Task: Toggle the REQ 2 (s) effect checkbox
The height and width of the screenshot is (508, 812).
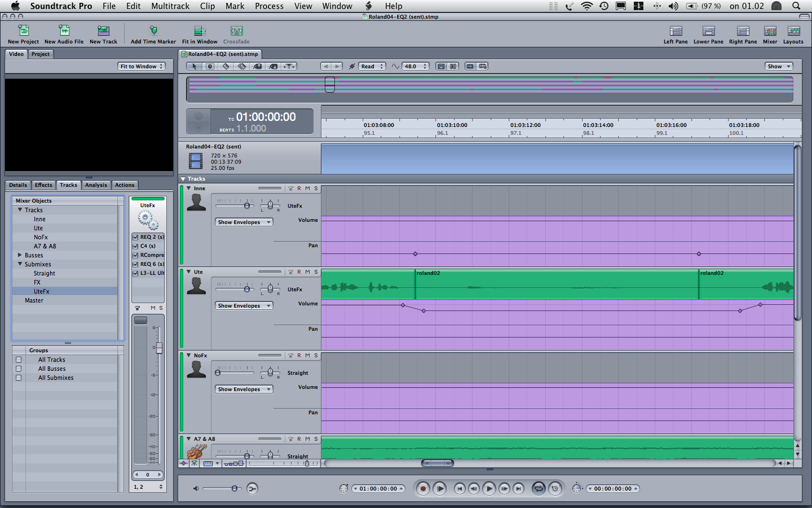Action: pos(135,237)
